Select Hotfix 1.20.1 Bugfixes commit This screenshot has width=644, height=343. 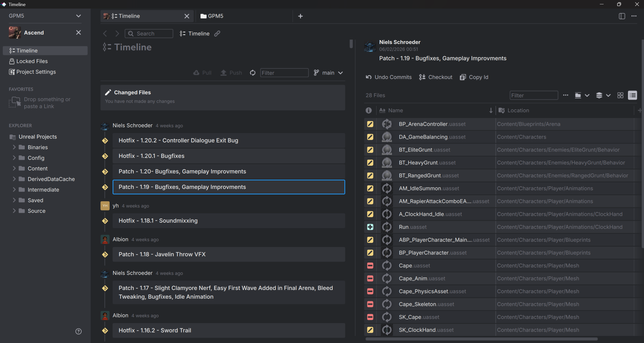click(228, 156)
